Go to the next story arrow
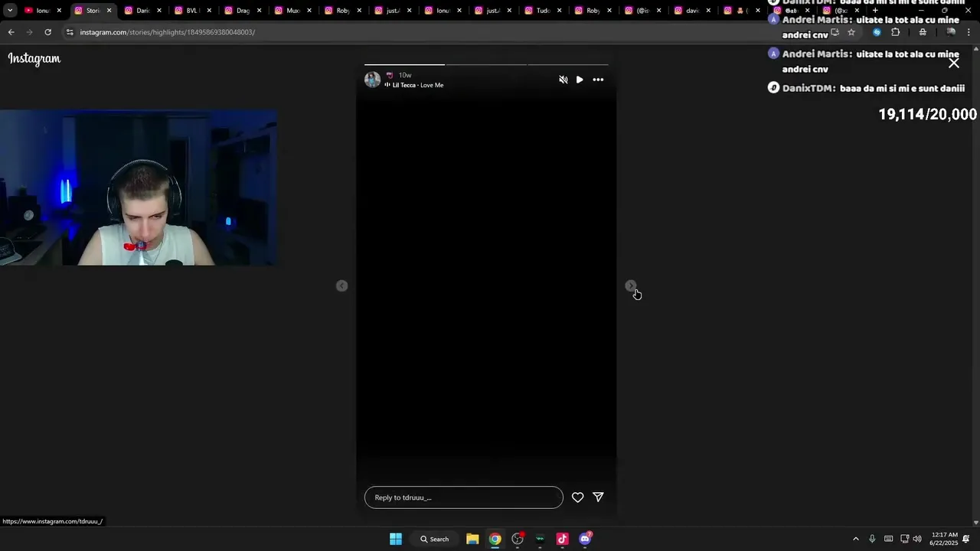The height and width of the screenshot is (551, 980). [630, 285]
